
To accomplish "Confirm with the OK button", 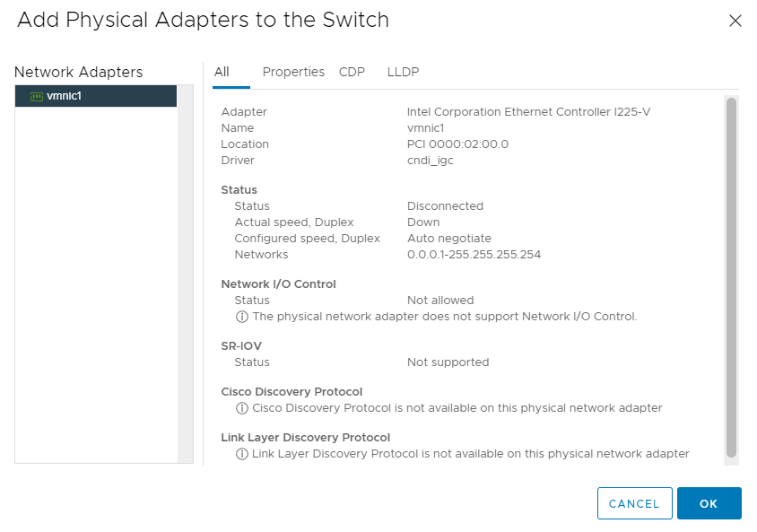I will 709,503.
